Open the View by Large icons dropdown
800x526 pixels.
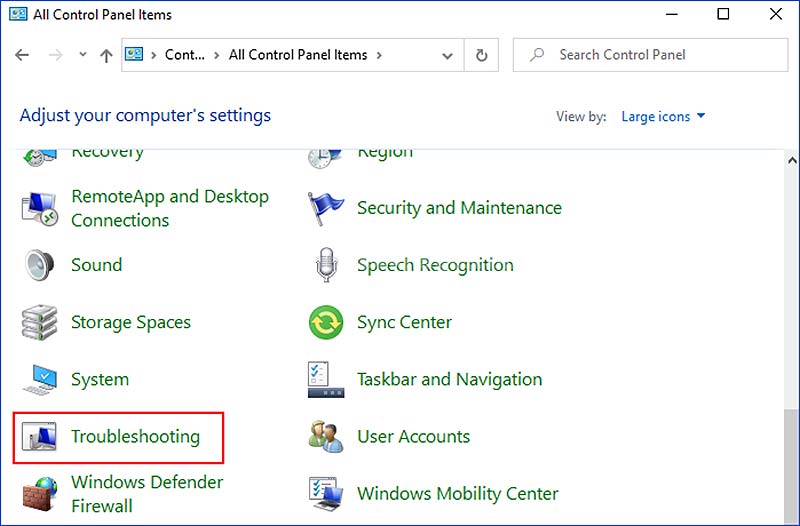pyautogui.click(x=663, y=116)
